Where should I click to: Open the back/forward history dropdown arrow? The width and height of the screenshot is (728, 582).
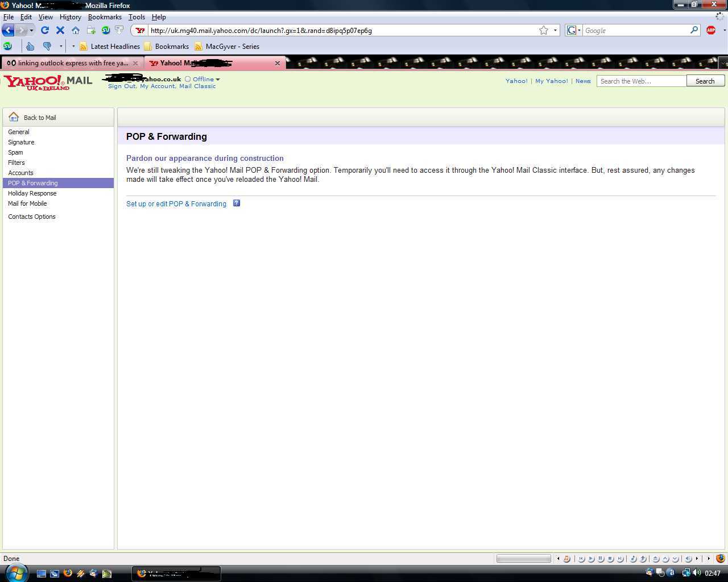tap(32, 30)
